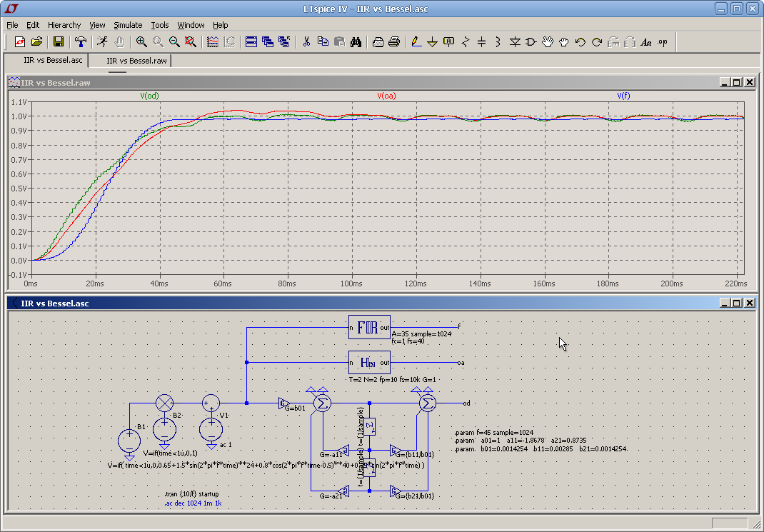Click the Zoom to Fit icon

pyautogui.click(x=191, y=42)
